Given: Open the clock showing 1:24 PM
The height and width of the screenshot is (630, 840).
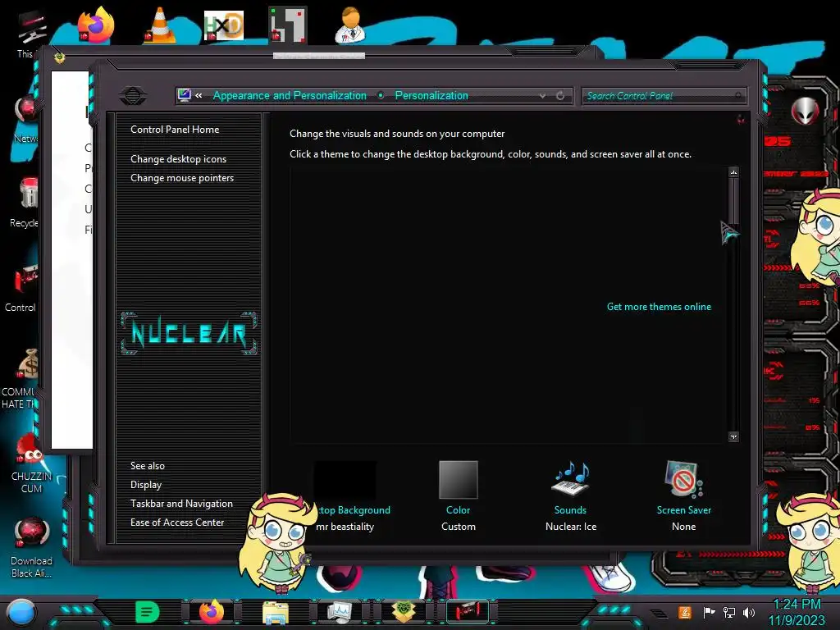Looking at the screenshot, I should (797, 612).
